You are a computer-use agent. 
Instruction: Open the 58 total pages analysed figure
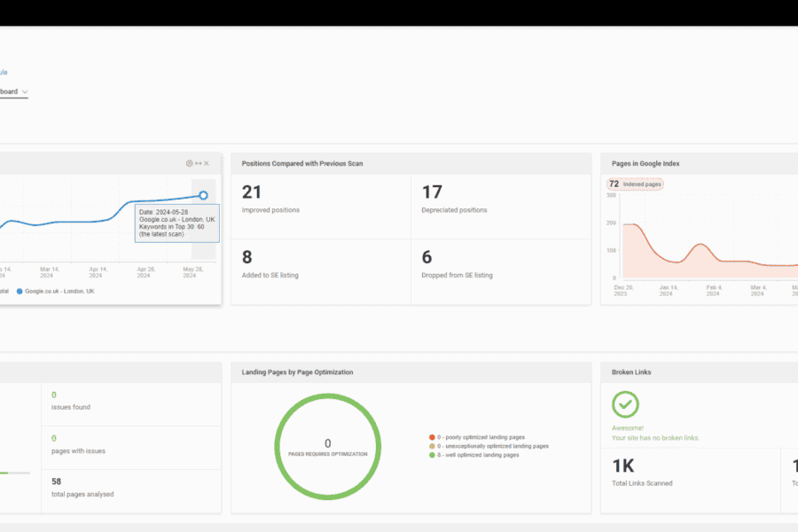click(x=56, y=481)
